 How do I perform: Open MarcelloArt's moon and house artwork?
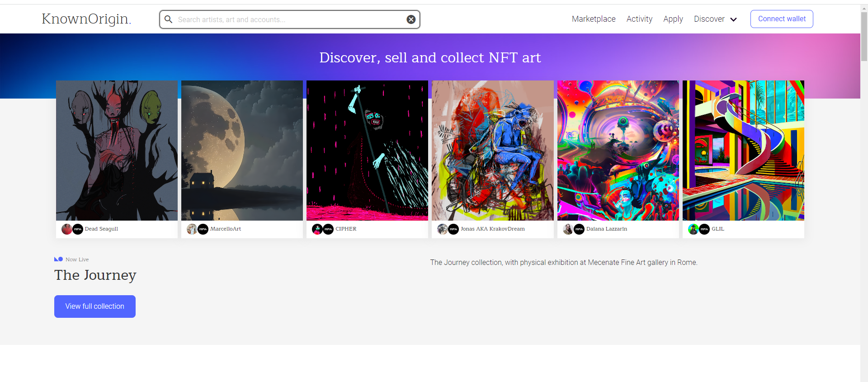(242, 151)
